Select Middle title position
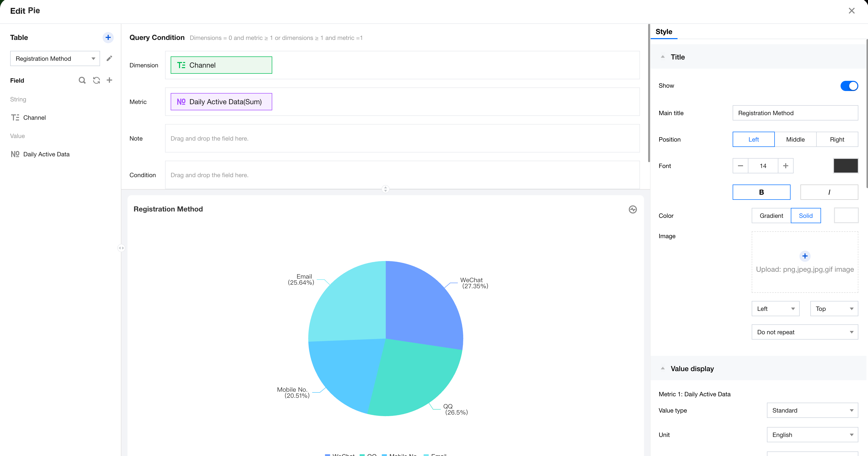The width and height of the screenshot is (868, 456). point(795,139)
